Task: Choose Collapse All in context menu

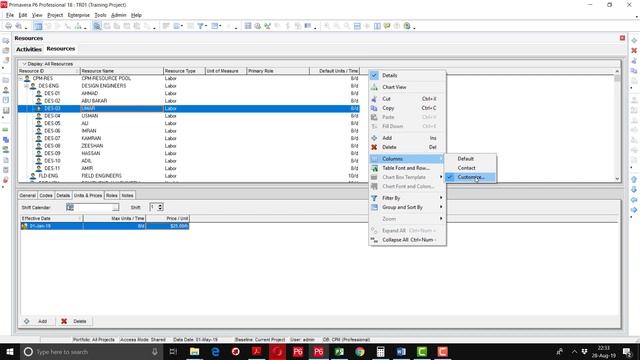Action: (407, 240)
